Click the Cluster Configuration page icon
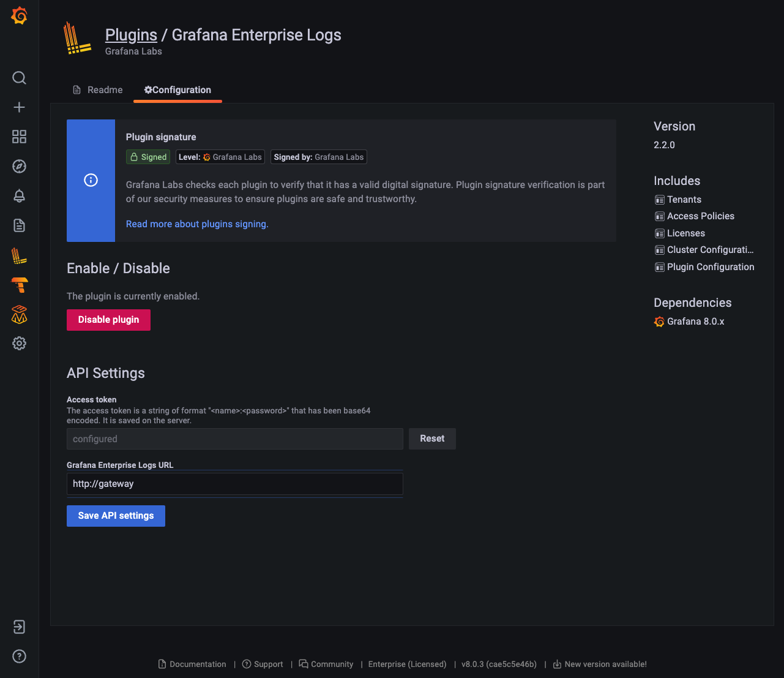 coord(659,250)
